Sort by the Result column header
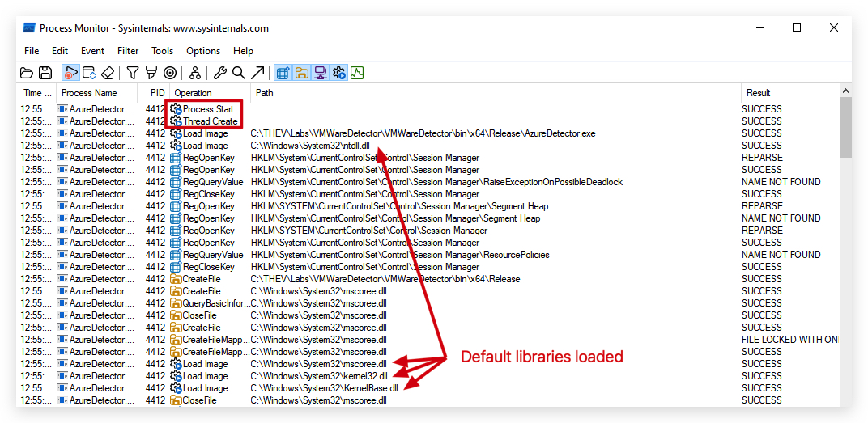This screenshot has height=423, width=868. [790, 93]
